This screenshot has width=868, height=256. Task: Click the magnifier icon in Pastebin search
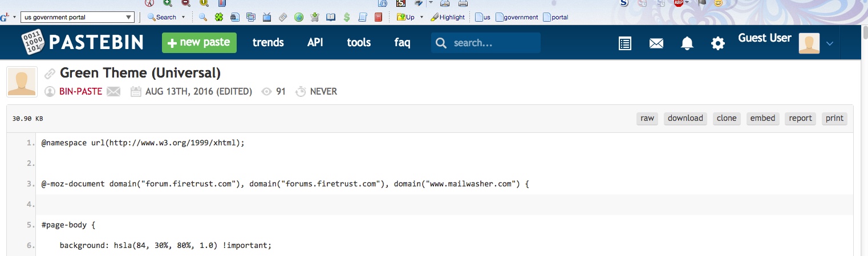441,43
